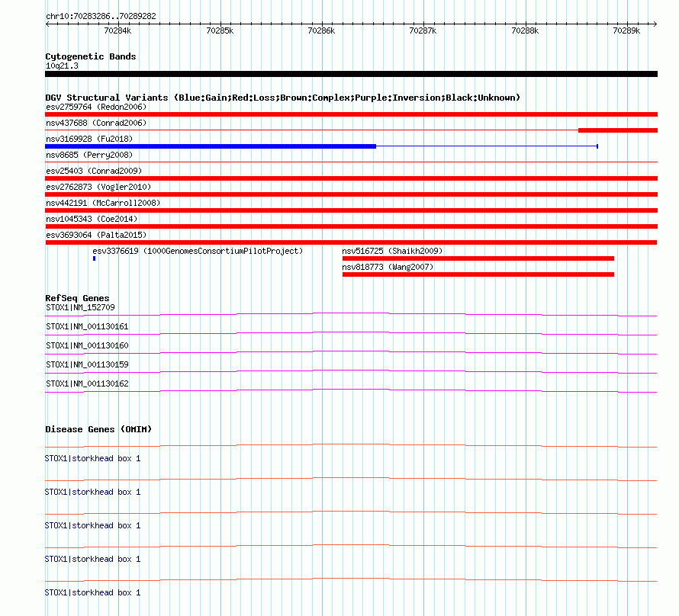The image size is (679, 616).
Task: Click the thick red segment of nsv437688
Action: (618, 130)
